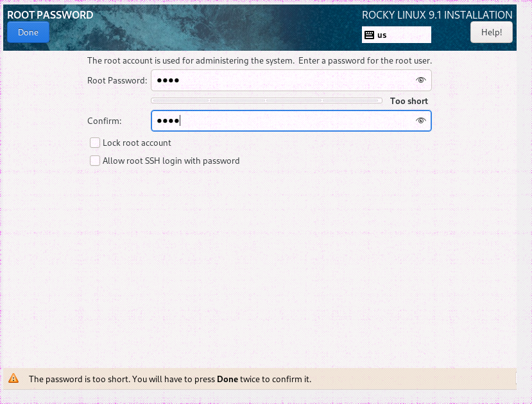Click the password strength bar

click(266, 100)
